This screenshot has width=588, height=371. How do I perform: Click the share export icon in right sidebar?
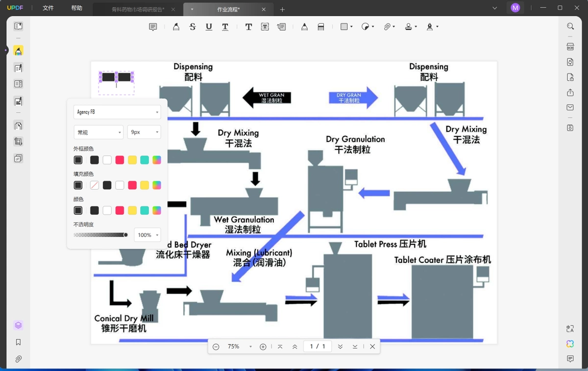pyautogui.click(x=570, y=93)
